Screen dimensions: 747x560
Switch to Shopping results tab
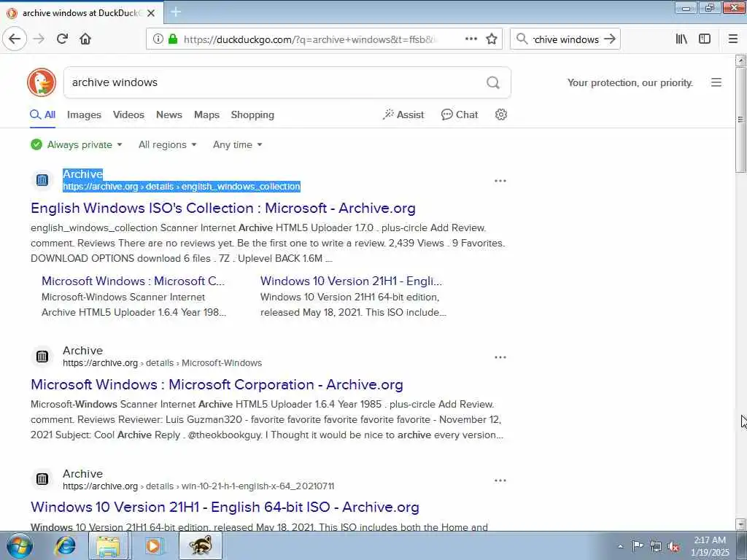coord(252,114)
